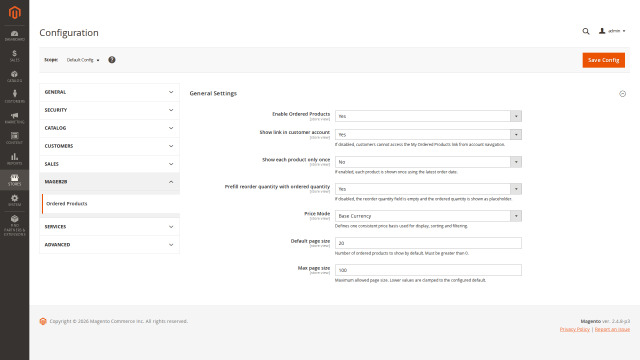
Task: Open the Report an Issue link
Action: click(612, 329)
